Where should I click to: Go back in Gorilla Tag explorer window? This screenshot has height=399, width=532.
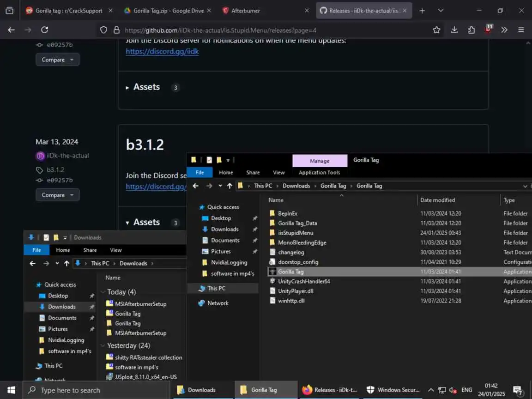pos(196,186)
